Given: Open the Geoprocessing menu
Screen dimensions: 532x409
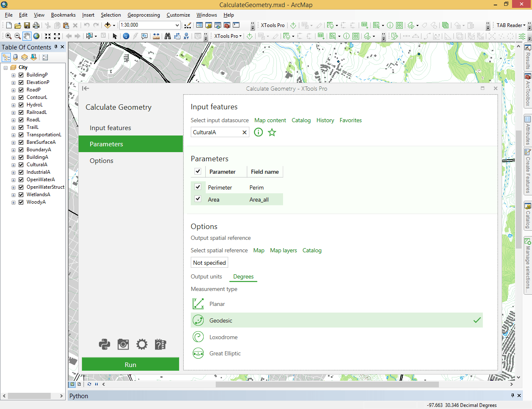Looking at the screenshot, I should 143,15.
